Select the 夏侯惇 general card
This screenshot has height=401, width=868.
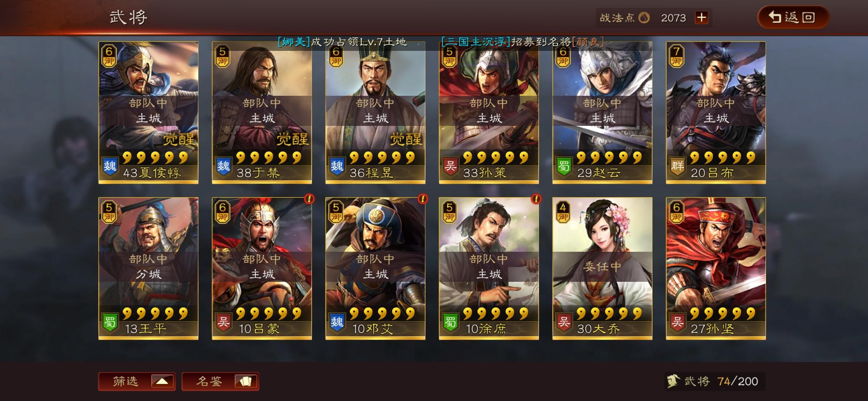(148, 113)
